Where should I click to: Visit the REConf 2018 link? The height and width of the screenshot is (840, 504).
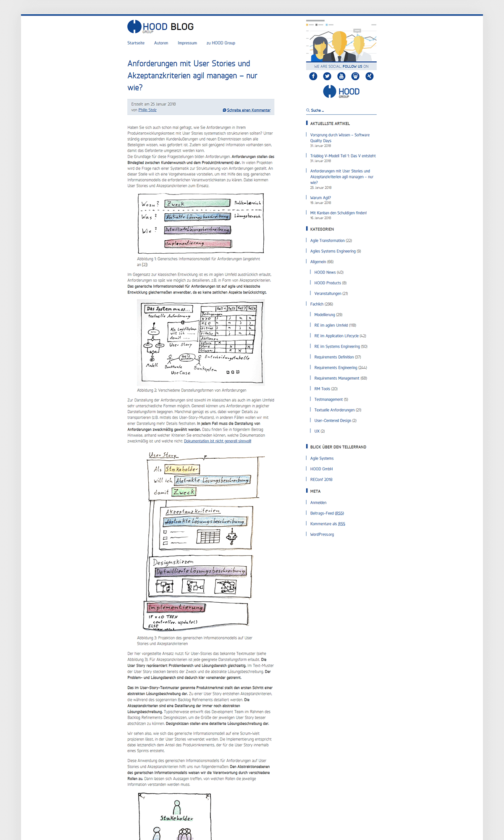pos(321,479)
